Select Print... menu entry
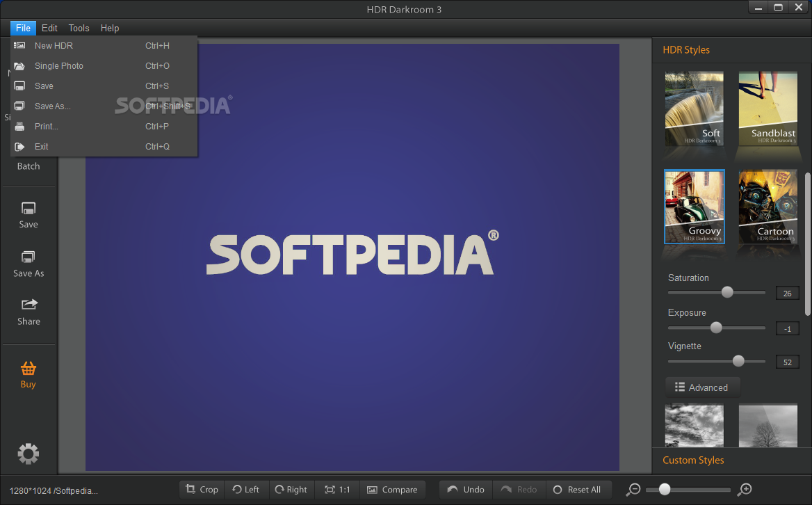The width and height of the screenshot is (812, 505). click(x=104, y=127)
